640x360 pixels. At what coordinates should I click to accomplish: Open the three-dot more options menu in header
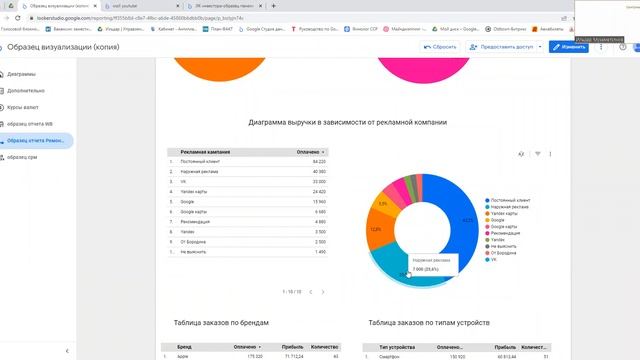tap(601, 47)
